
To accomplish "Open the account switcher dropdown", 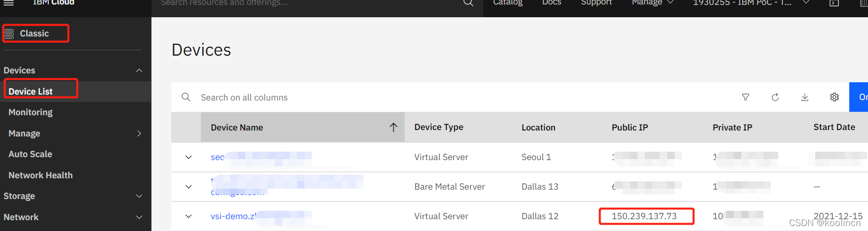I will tap(751, 2).
